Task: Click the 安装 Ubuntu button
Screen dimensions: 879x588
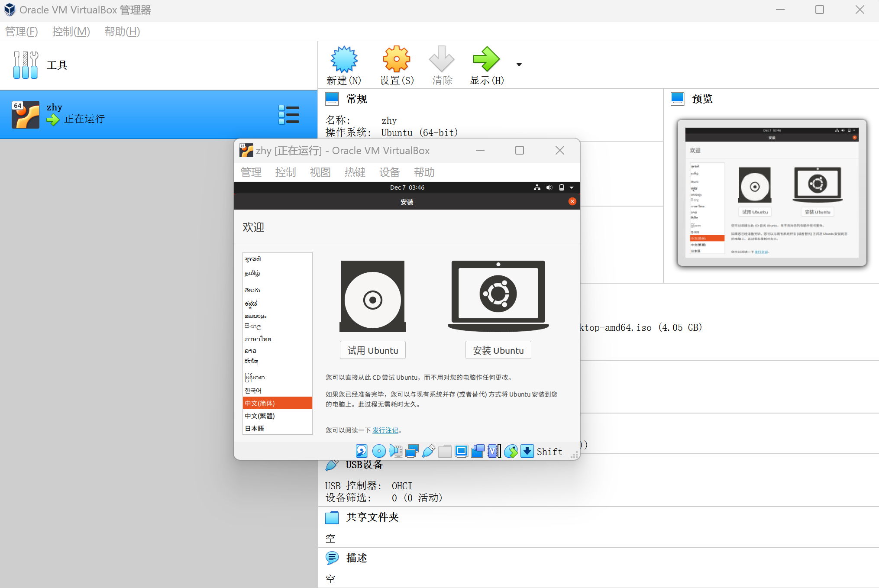Action: pyautogui.click(x=498, y=350)
